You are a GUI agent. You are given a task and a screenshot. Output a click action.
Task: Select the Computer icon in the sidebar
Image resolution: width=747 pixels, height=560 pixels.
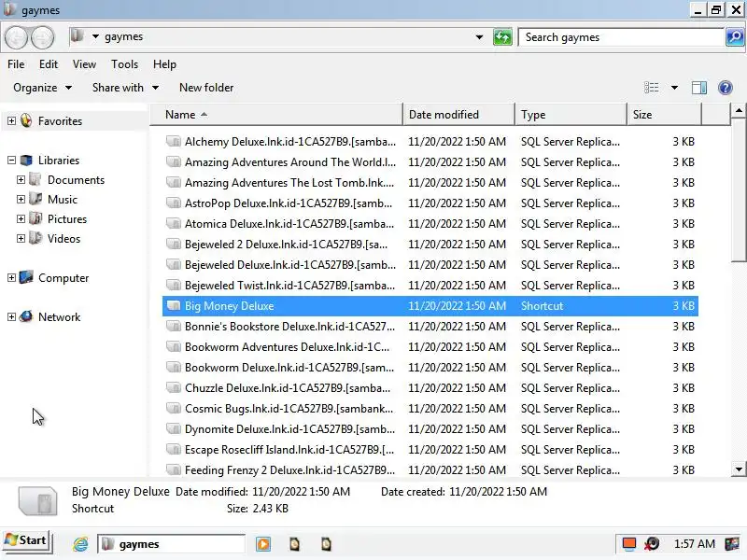coord(26,277)
